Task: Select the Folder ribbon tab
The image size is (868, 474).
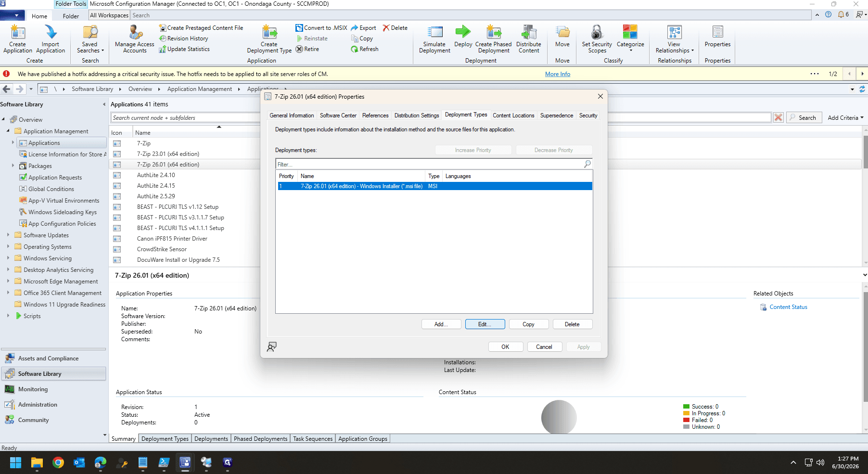Action: tap(71, 16)
